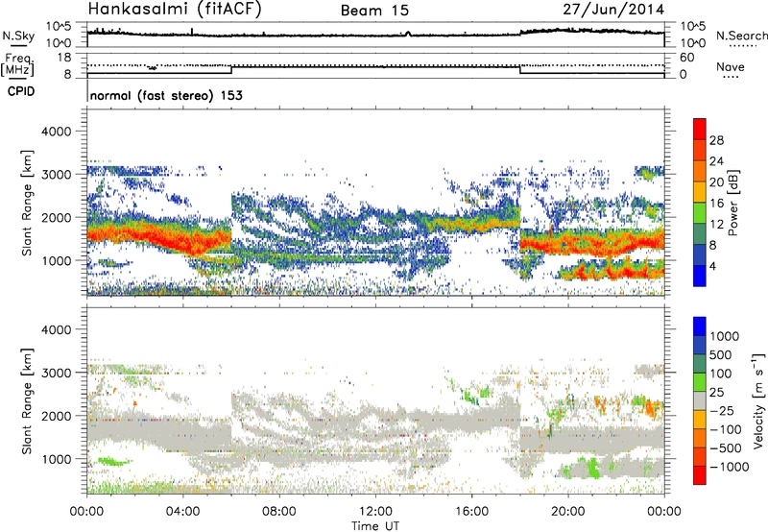The height and width of the screenshot is (532, 768).
Task: Click the 'Nave' legend label
Action: click(731, 66)
